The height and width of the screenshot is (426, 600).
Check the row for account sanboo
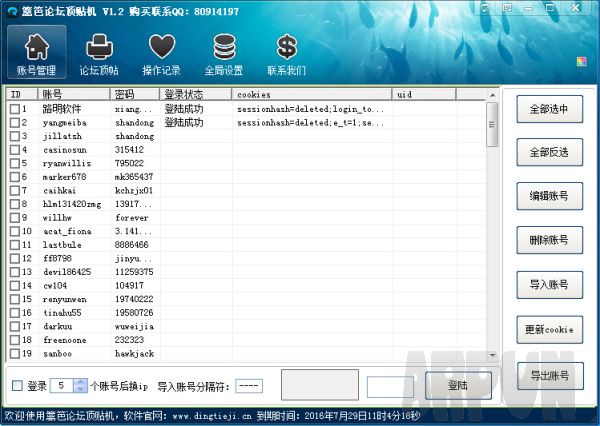(x=15, y=353)
